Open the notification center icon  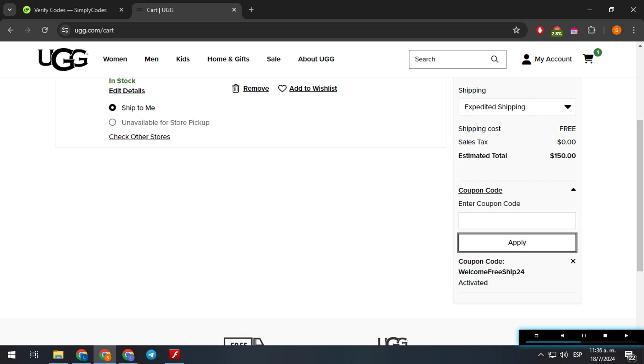[x=630, y=355]
